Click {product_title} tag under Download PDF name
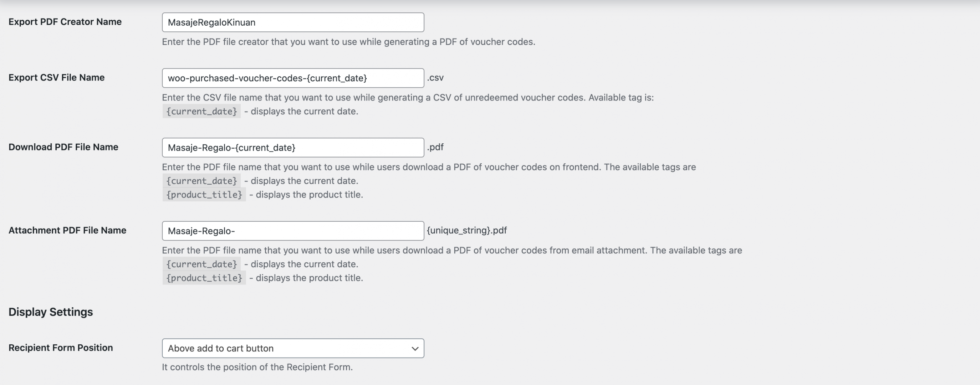The width and height of the screenshot is (980, 385). coord(204,195)
